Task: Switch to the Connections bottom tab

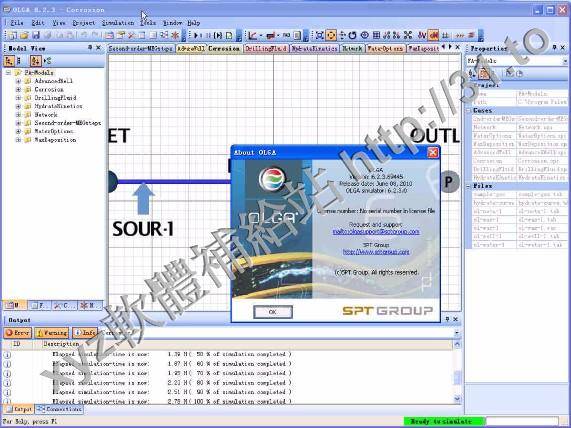Action: (59, 409)
